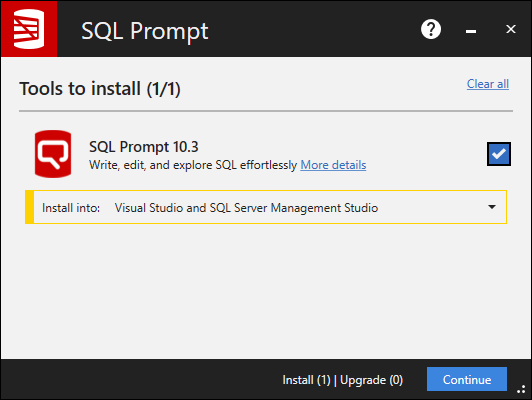
Task: Select the SQL Prompt 10.3 product title
Action: (x=144, y=147)
